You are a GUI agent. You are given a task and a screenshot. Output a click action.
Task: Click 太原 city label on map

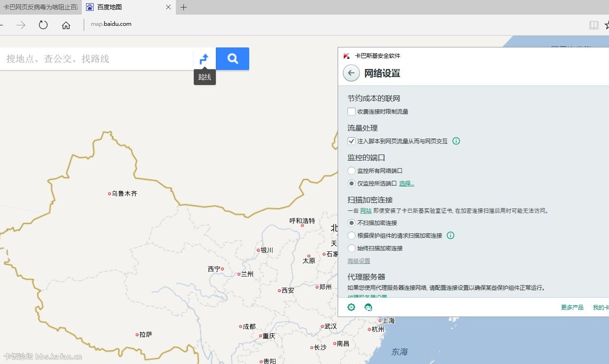click(309, 261)
